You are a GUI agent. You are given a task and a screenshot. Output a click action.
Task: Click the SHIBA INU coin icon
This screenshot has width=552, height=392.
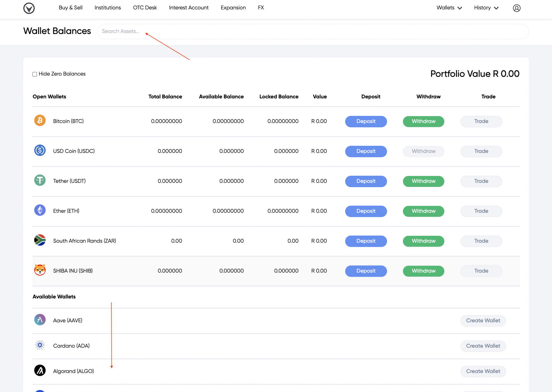(x=40, y=270)
